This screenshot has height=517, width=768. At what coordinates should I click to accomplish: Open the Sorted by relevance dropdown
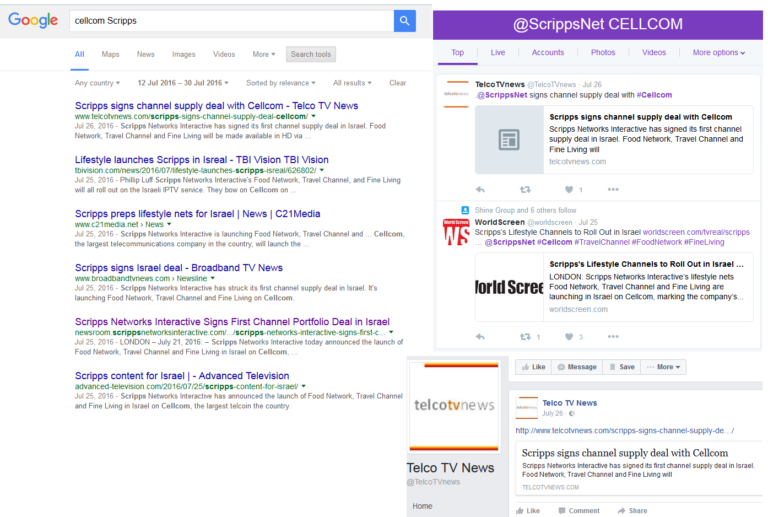[x=283, y=83]
